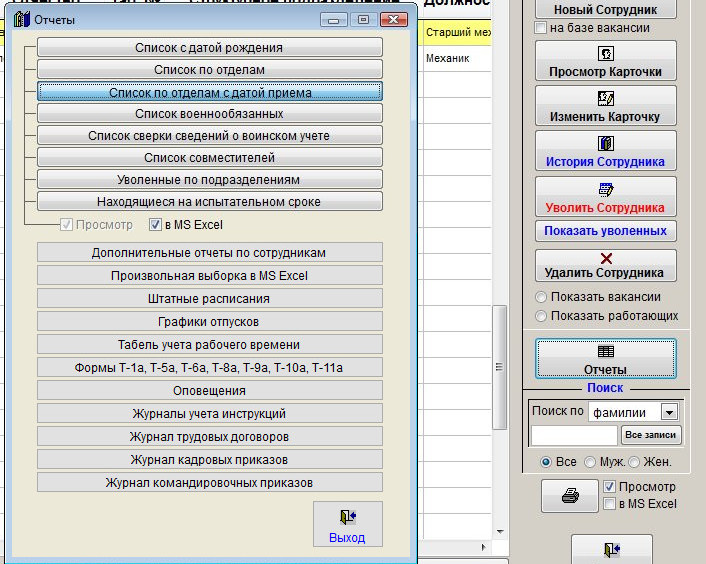Viewport: 706px width, 564px height.
Task: Select the highlighted Старший мех cell
Action: 457,32
